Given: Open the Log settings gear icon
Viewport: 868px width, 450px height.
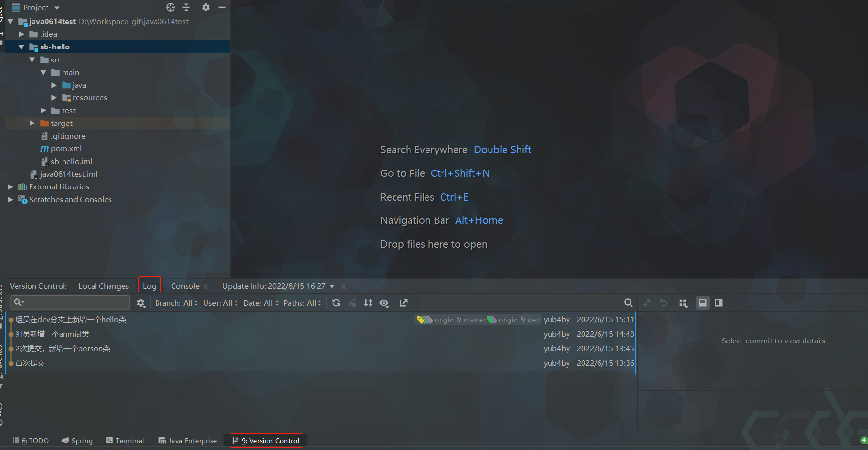Looking at the screenshot, I should pyautogui.click(x=141, y=303).
